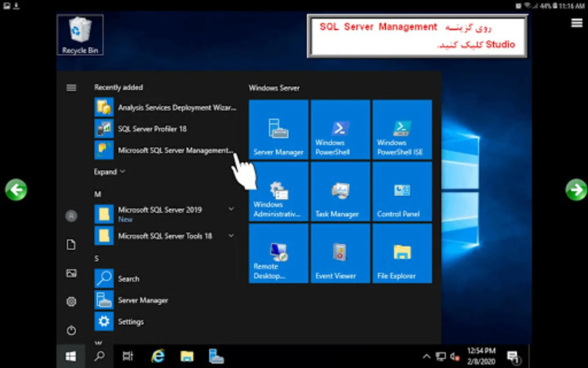Launch the Event Viewer tile
588x368 pixels.
[340, 253]
